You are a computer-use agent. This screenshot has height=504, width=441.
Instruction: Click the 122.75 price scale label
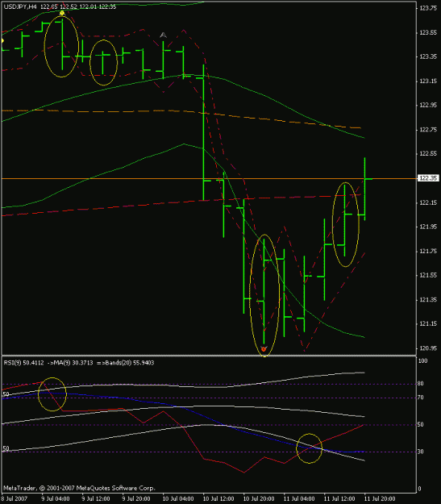click(428, 130)
